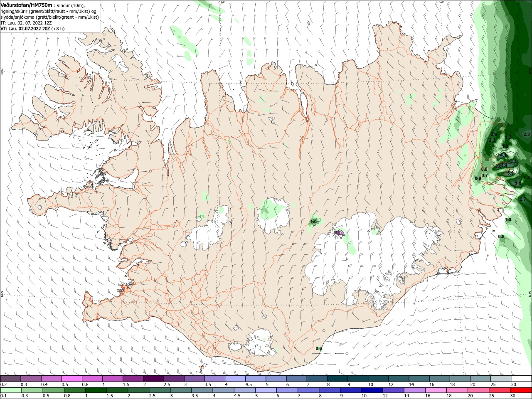
Task: Click the white upper swatch after 30
Action: (x=522, y=379)
